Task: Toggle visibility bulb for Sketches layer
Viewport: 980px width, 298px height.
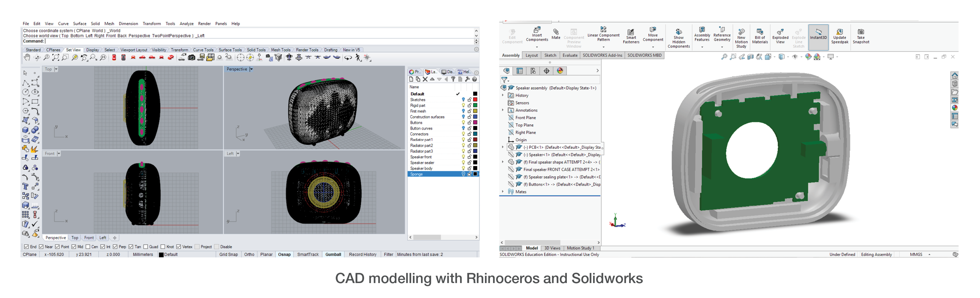Action: pos(463,100)
